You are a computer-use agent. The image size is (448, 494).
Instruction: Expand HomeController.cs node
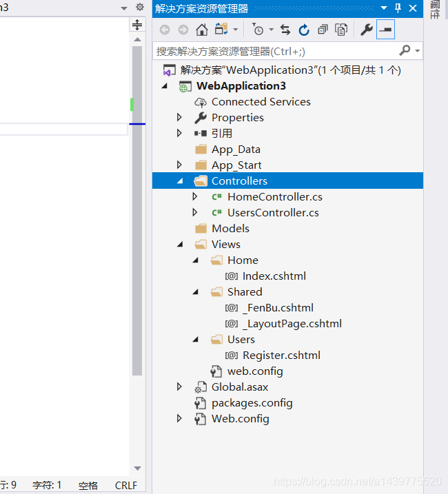click(195, 196)
